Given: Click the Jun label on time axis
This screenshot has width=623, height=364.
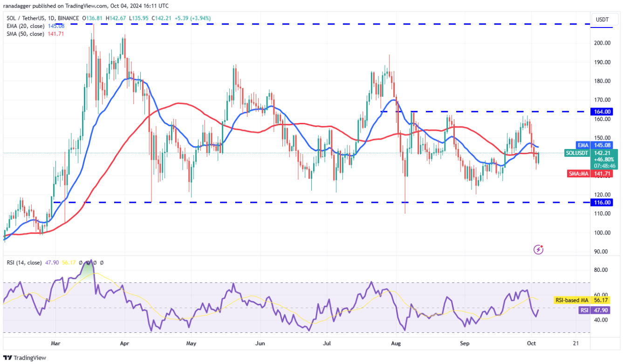Looking at the screenshot, I should coord(260,343).
